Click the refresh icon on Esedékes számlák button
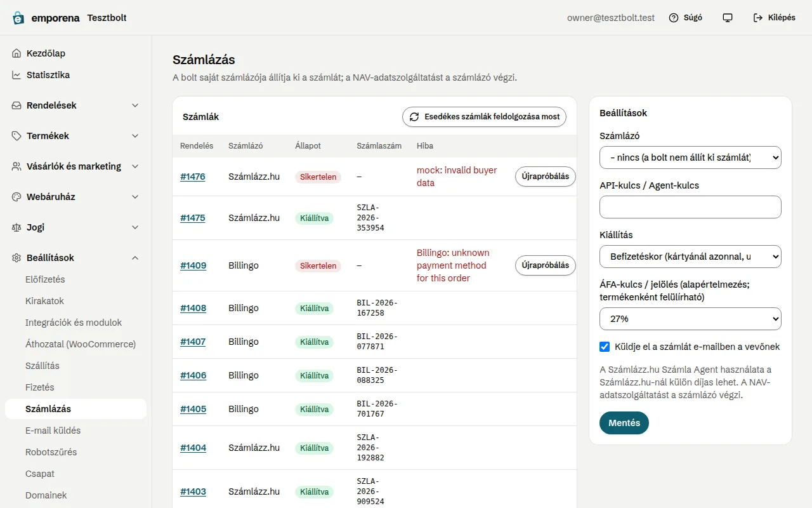Image resolution: width=812 pixels, height=508 pixels. 414,117
